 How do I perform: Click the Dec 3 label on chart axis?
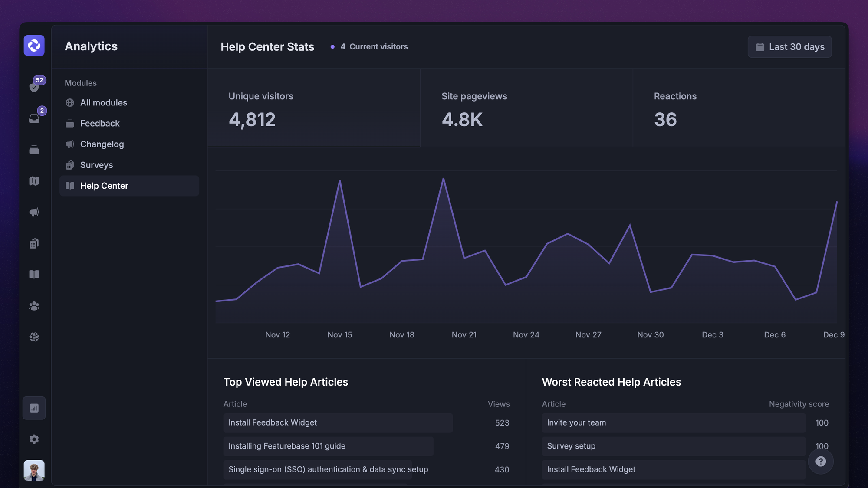click(x=713, y=335)
